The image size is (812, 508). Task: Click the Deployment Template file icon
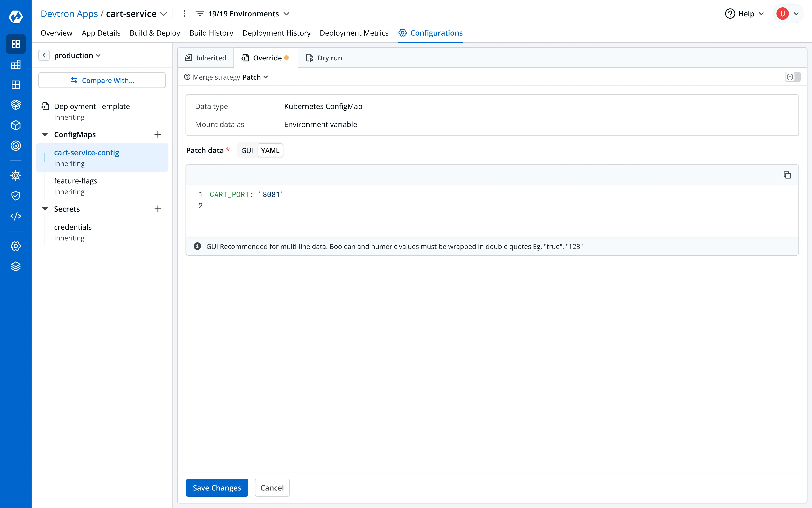[45, 106]
